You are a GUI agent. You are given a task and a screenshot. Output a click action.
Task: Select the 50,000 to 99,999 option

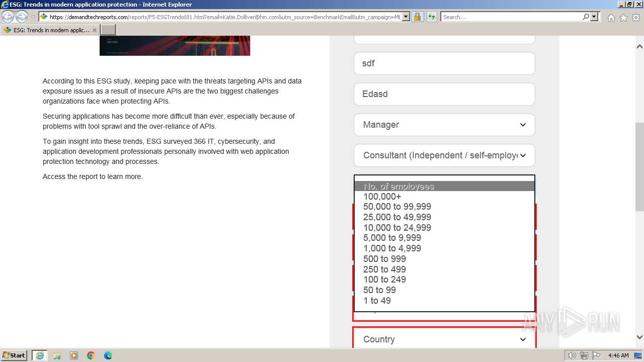444,207
